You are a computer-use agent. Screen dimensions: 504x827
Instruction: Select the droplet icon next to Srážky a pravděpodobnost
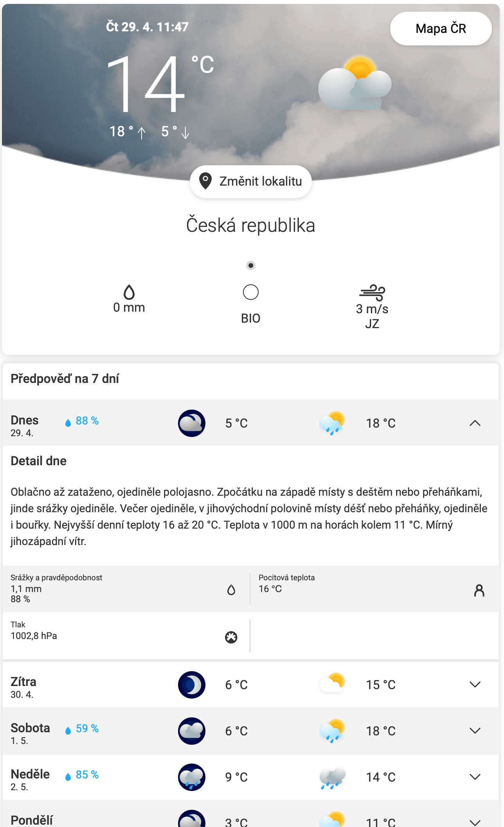[232, 590]
